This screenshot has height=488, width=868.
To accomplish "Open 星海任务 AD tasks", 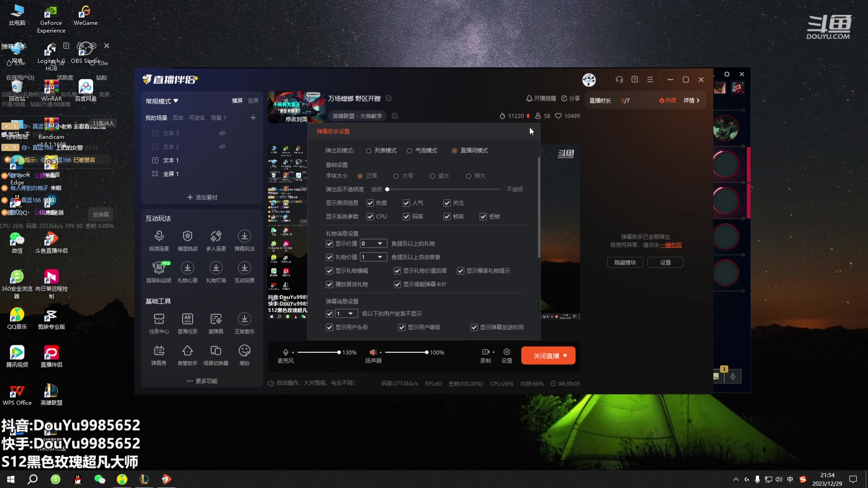I will (188, 324).
